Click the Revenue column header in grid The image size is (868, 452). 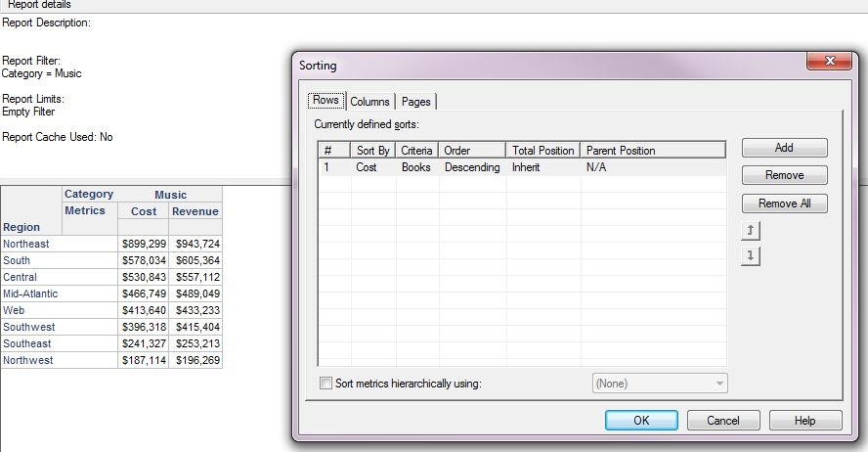point(195,211)
